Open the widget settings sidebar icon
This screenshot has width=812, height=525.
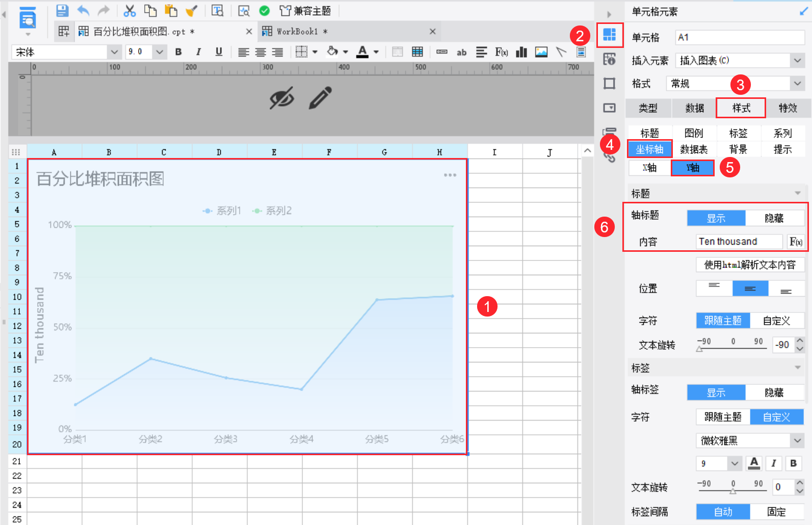point(610,108)
